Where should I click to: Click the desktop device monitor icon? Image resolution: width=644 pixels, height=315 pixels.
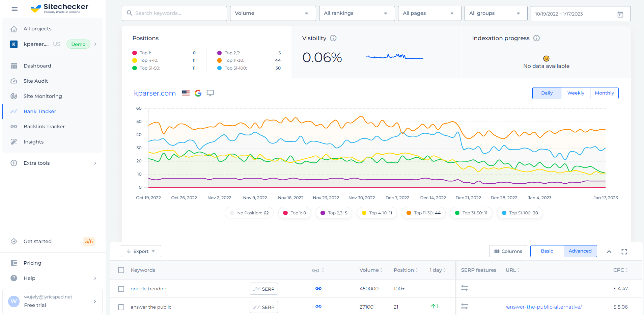210,93
